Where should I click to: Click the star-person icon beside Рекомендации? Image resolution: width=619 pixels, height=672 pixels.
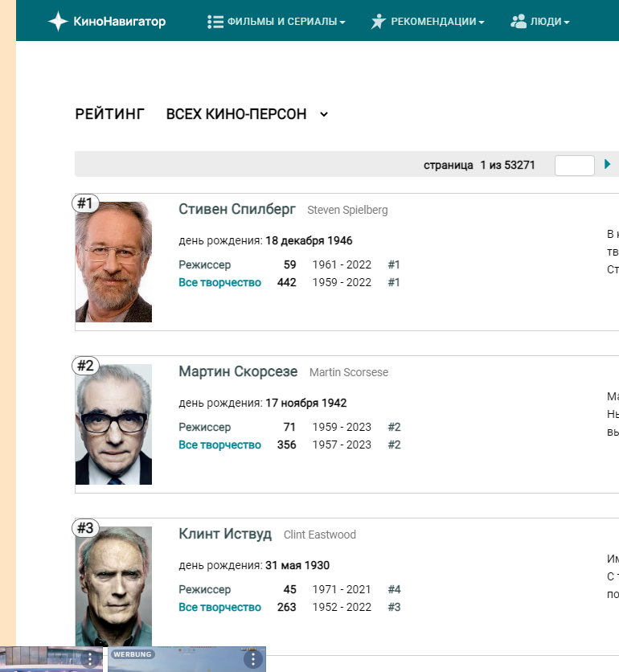[378, 22]
